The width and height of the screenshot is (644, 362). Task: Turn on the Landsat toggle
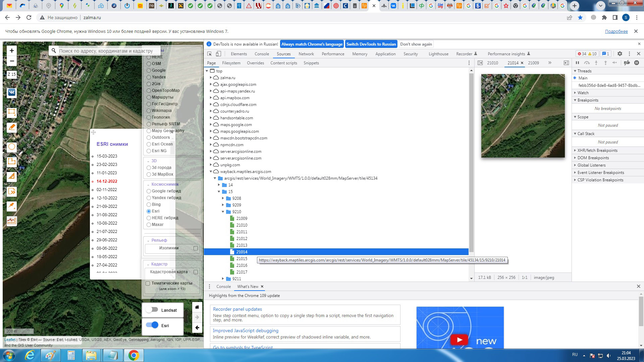152,310
